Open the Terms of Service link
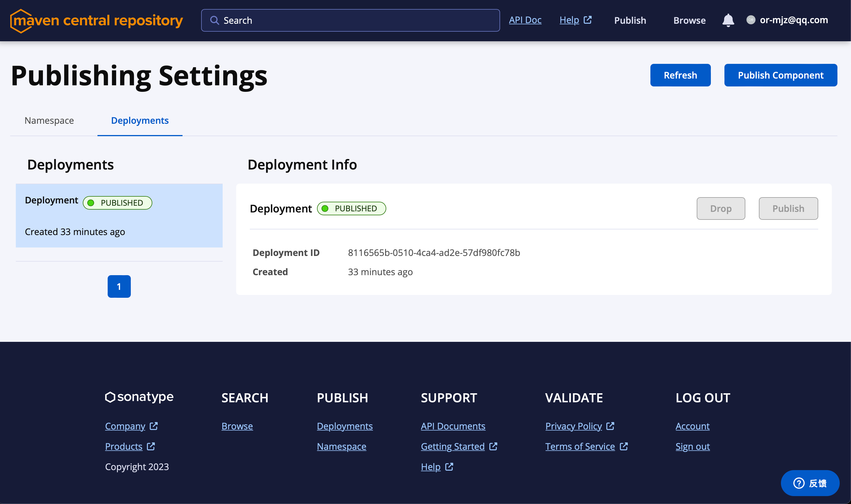 [x=580, y=446]
